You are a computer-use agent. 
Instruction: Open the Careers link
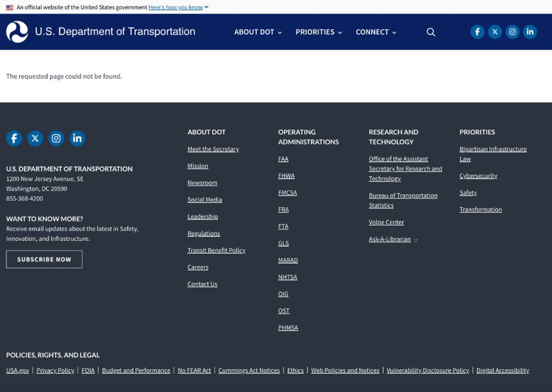(198, 267)
